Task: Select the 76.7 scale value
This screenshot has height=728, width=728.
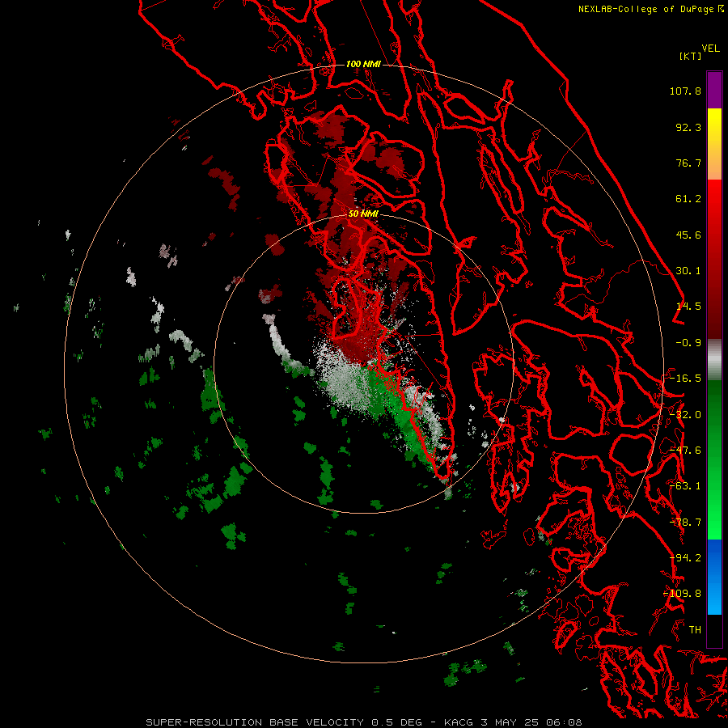Action: [x=688, y=163]
